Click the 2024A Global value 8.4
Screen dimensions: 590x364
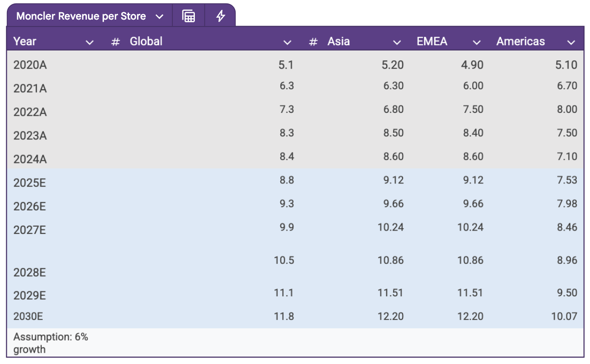286,156
